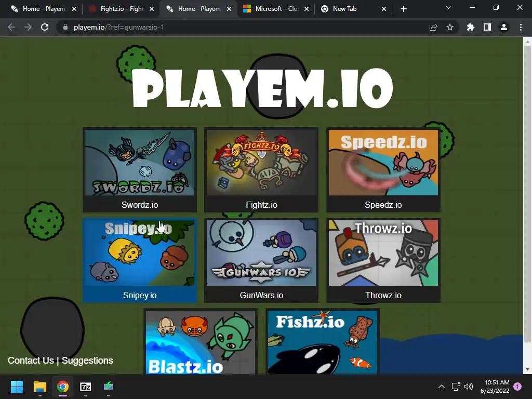Open the Snipey.io game thumbnail
The height and width of the screenshot is (399, 532).
[x=139, y=253]
